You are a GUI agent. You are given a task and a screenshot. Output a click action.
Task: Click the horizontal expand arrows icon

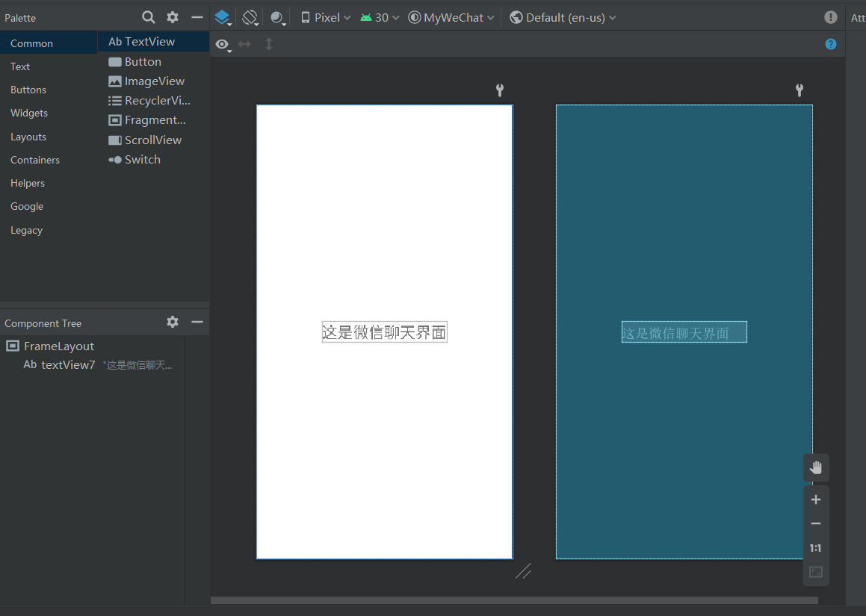[x=244, y=44]
